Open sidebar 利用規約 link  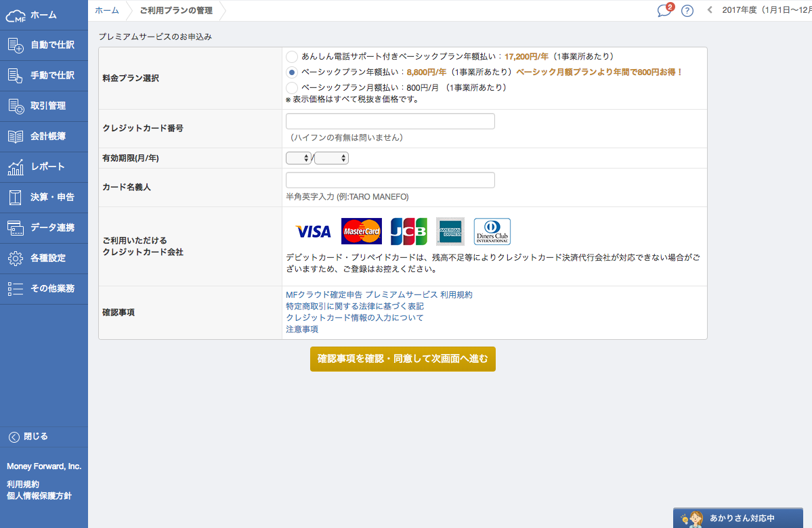(x=23, y=484)
